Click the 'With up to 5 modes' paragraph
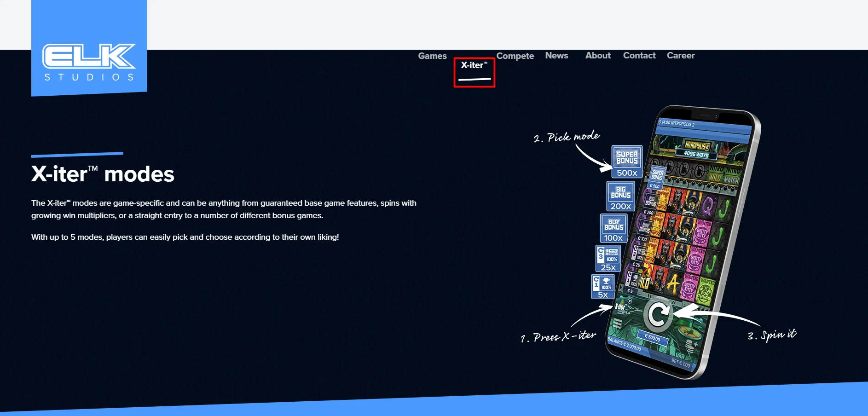Image resolution: width=868 pixels, height=416 pixels. point(185,237)
